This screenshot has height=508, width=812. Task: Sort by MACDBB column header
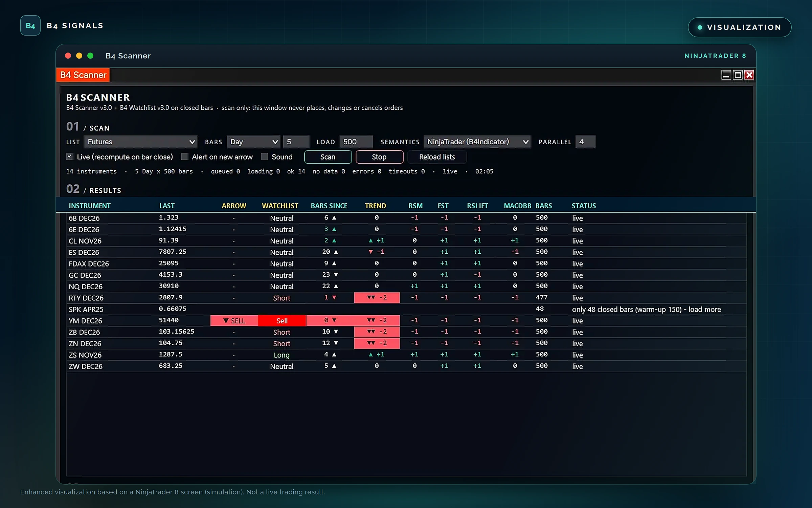[517, 206]
